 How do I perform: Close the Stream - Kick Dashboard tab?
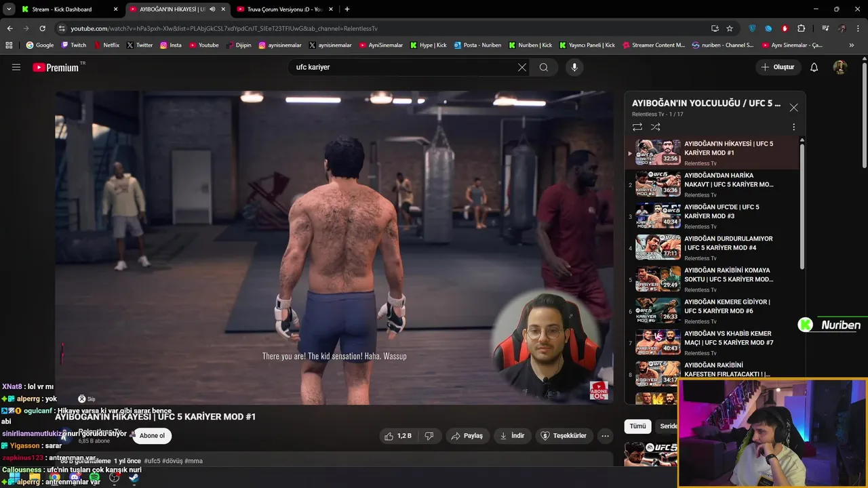click(115, 9)
